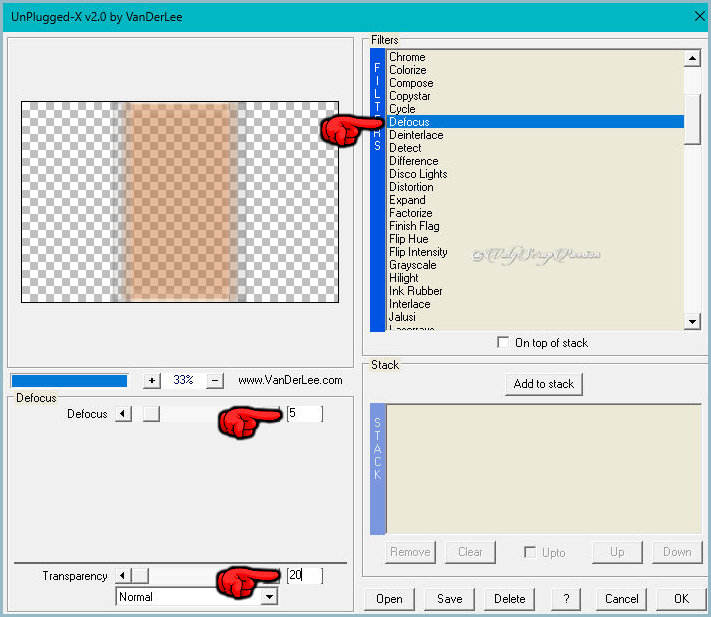Image resolution: width=711 pixels, height=617 pixels.
Task: Select the Ink Rubber filter
Action: pos(536,291)
